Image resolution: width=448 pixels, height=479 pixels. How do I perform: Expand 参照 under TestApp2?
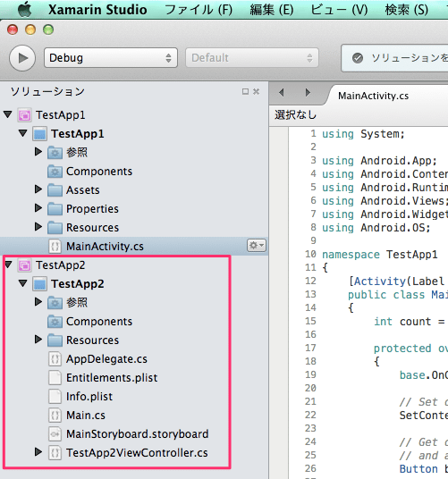[38, 302]
